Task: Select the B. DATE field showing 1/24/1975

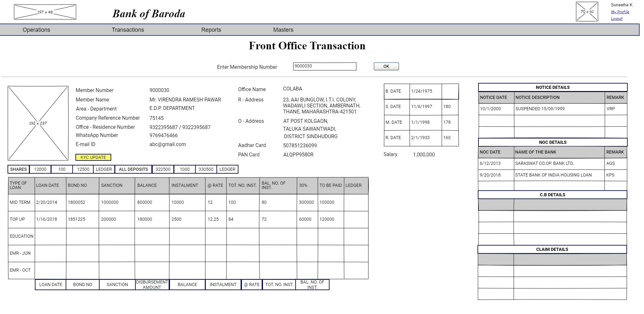Action: tap(425, 91)
